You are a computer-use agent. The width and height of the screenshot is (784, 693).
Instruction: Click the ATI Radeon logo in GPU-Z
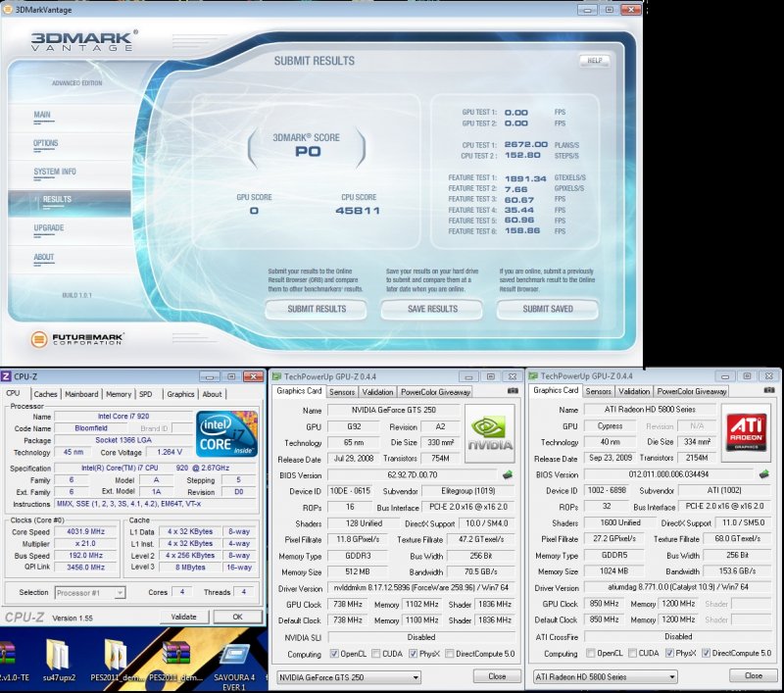click(x=746, y=432)
